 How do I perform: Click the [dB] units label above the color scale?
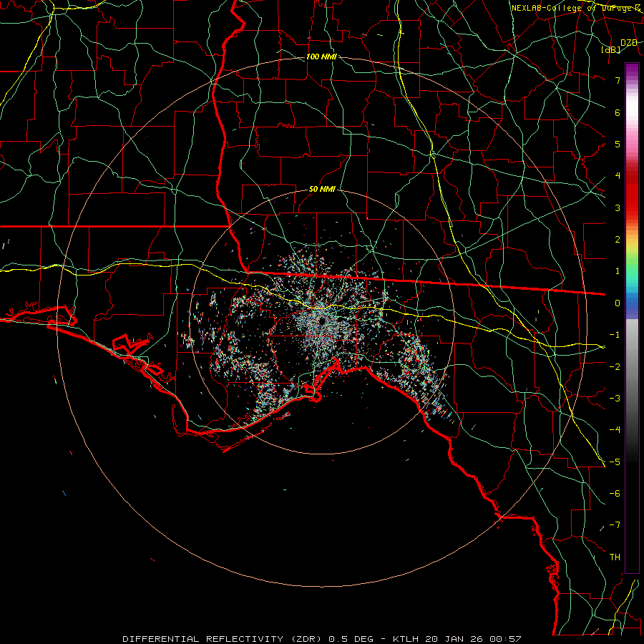pyautogui.click(x=611, y=49)
